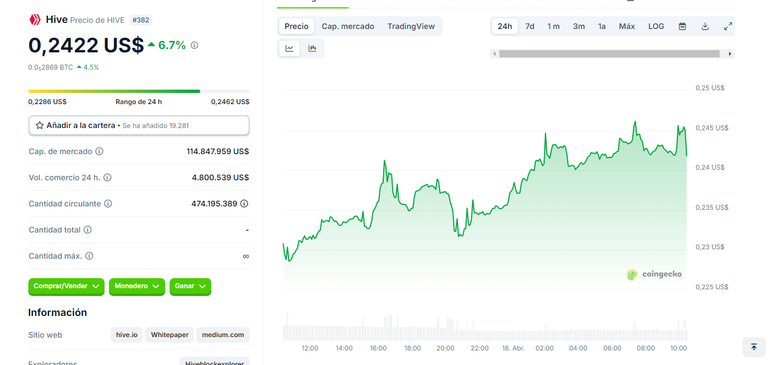Click info icon next to price change
Image resolution: width=768 pixels, height=365 pixels.
pos(194,46)
